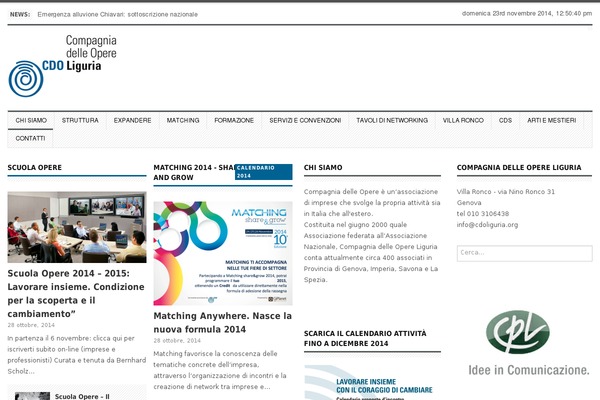Open MATCHING 2014 - SHARE AND GROW heading
The width and height of the screenshot is (600, 400).
click(194, 173)
